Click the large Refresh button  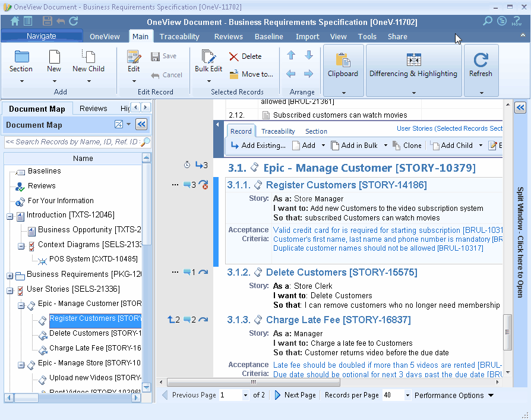point(481,70)
